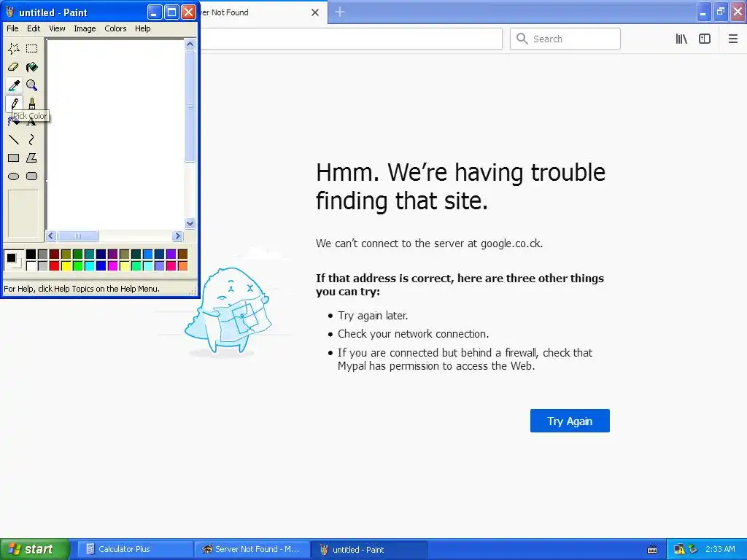Pick the black swatch in palette
The height and width of the screenshot is (560, 747).
tap(31, 254)
